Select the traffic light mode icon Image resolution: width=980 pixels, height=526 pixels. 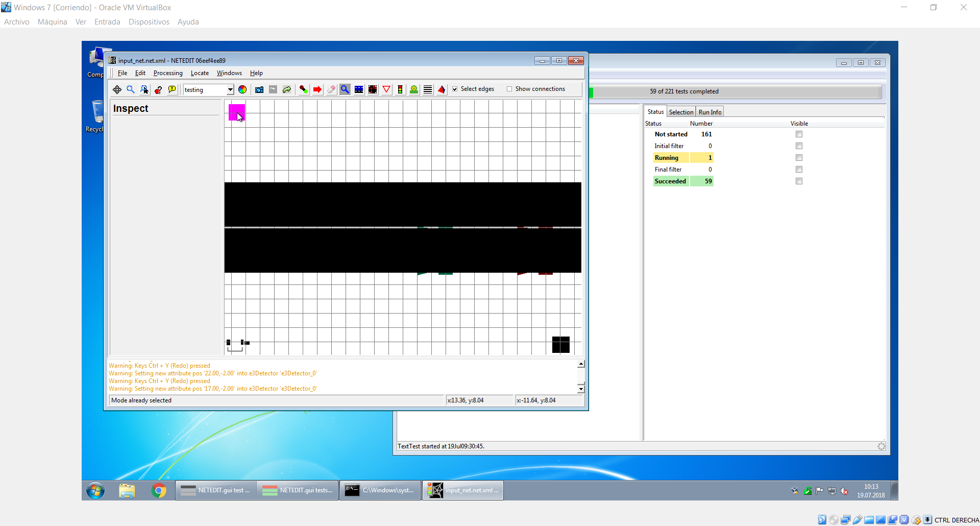[x=400, y=90]
